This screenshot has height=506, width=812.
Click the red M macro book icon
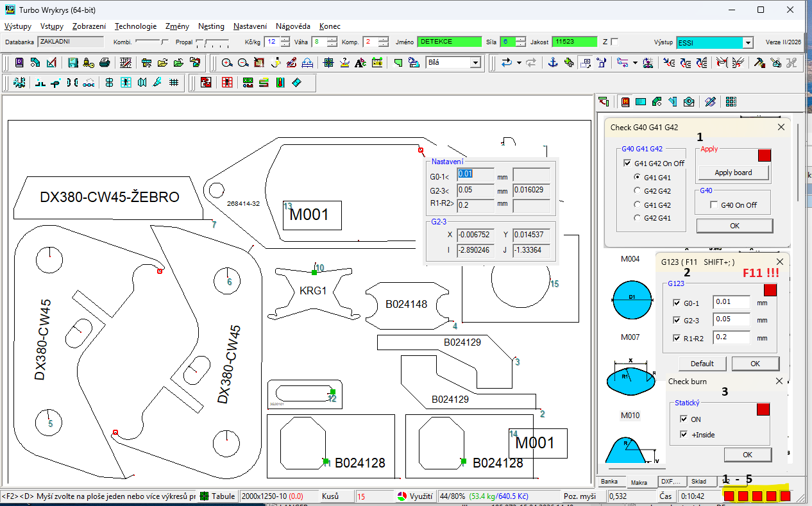coord(625,101)
